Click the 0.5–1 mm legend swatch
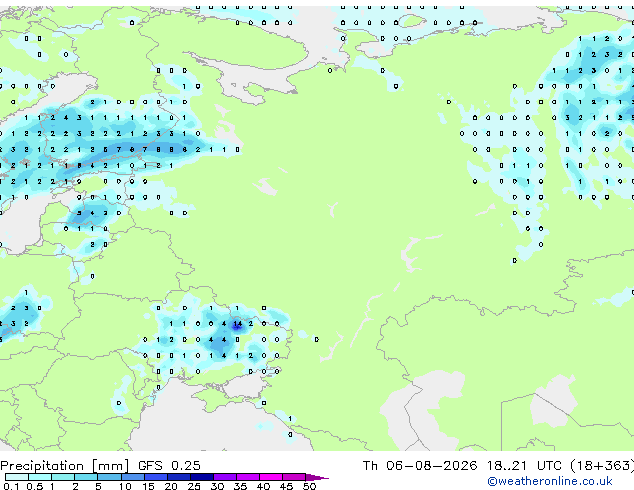634x490 pixels. [40, 477]
